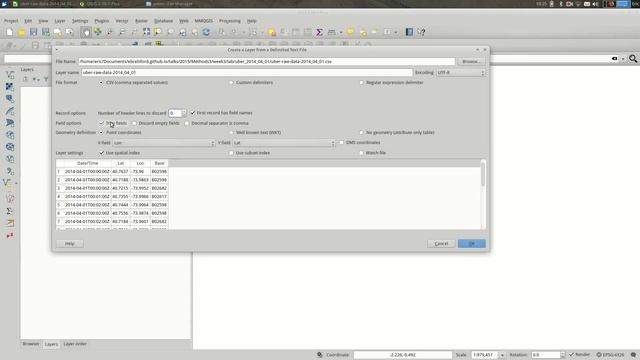Click OK to create the layer

pyautogui.click(x=471, y=244)
